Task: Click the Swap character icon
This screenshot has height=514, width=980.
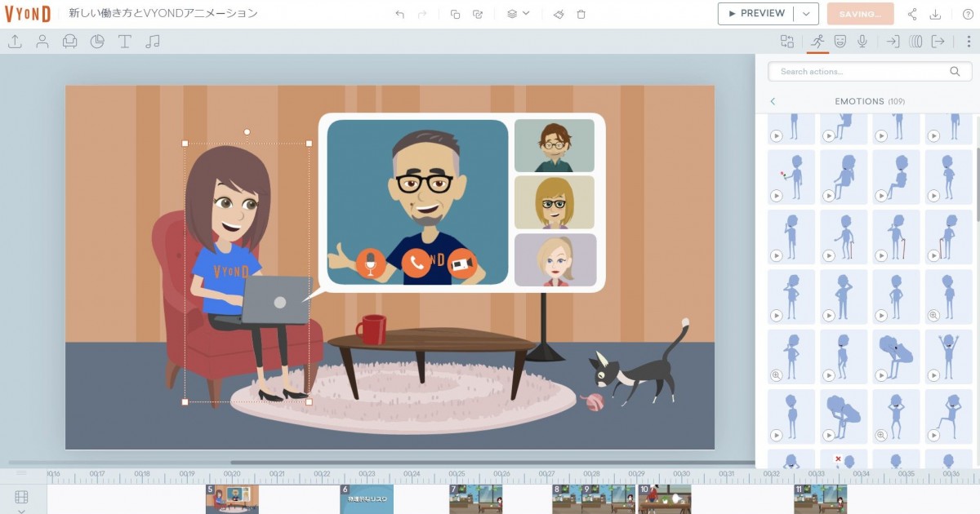Action: 787,42
